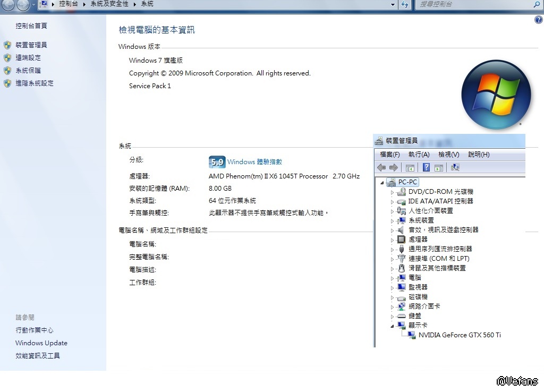Click the scan for hardware changes icon

coord(455,167)
